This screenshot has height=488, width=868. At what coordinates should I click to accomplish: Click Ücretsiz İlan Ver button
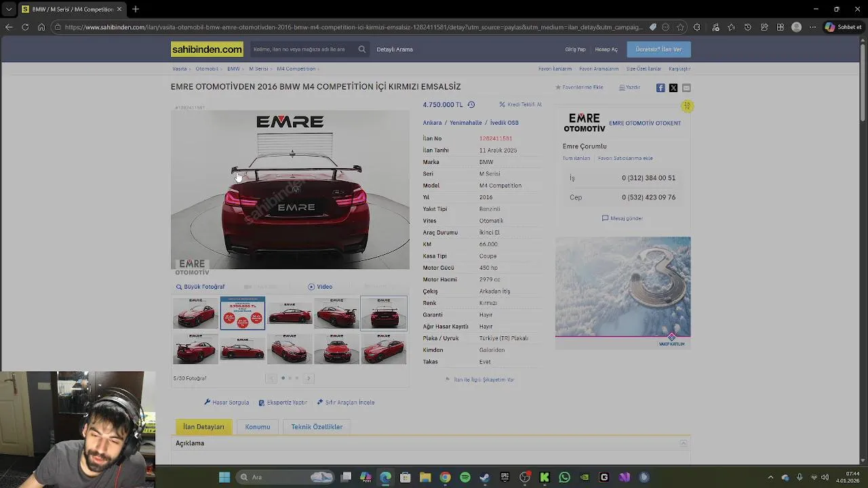(658, 49)
